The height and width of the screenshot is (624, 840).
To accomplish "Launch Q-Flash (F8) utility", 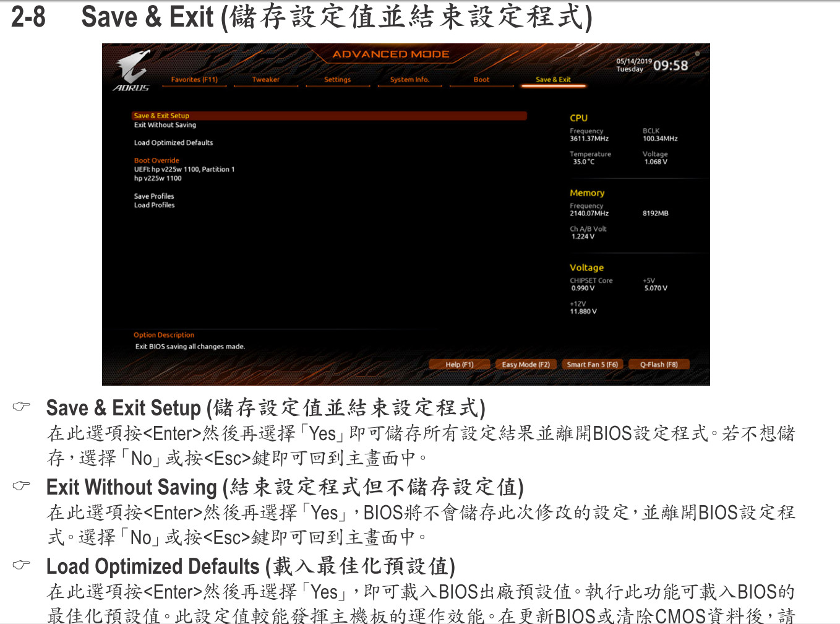I will (x=659, y=365).
